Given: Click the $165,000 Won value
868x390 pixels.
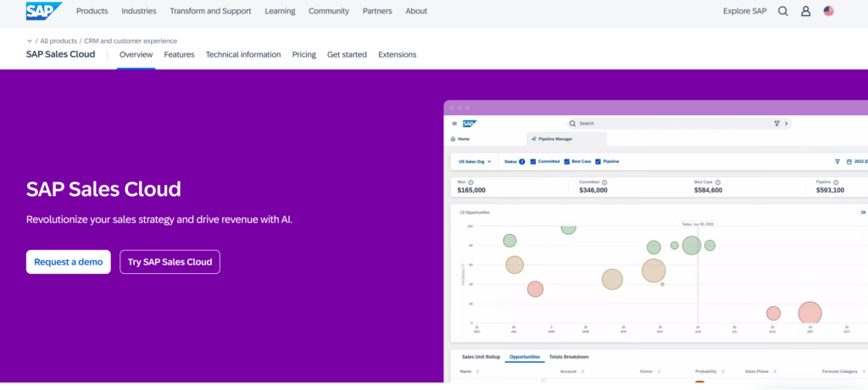Looking at the screenshot, I should 471,190.
